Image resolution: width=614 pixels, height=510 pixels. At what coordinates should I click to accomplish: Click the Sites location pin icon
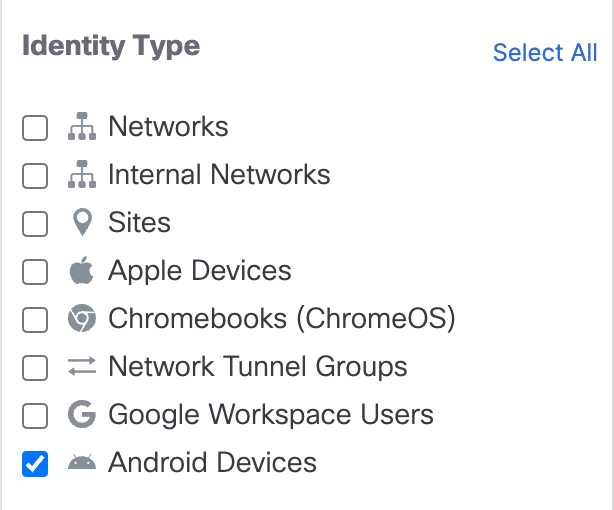click(x=82, y=223)
